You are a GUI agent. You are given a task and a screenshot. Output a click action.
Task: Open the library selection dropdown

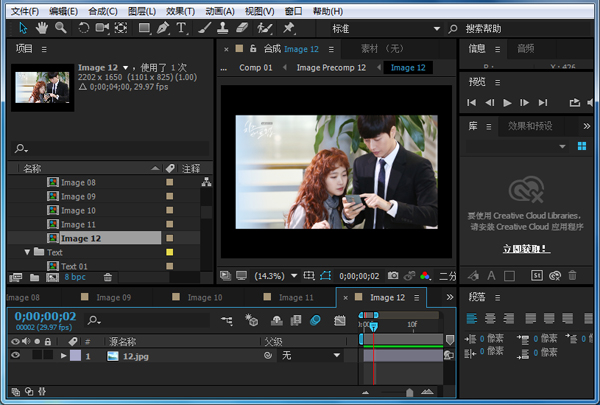pyautogui.click(x=516, y=146)
